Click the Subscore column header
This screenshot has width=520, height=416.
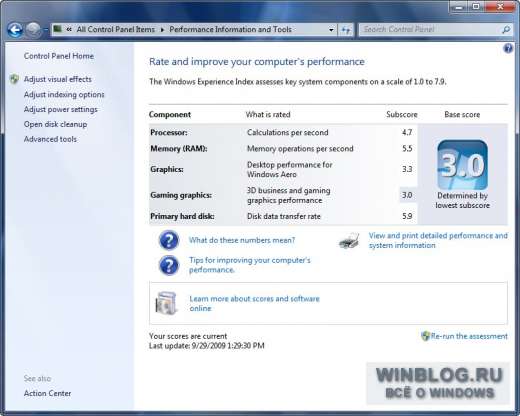click(402, 114)
